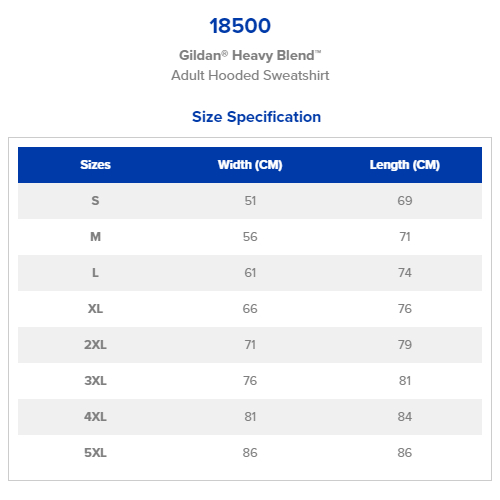Screen dimensions: 500x500
Task: Select the Gildan Heavy Blend title text
Action: (x=250, y=56)
